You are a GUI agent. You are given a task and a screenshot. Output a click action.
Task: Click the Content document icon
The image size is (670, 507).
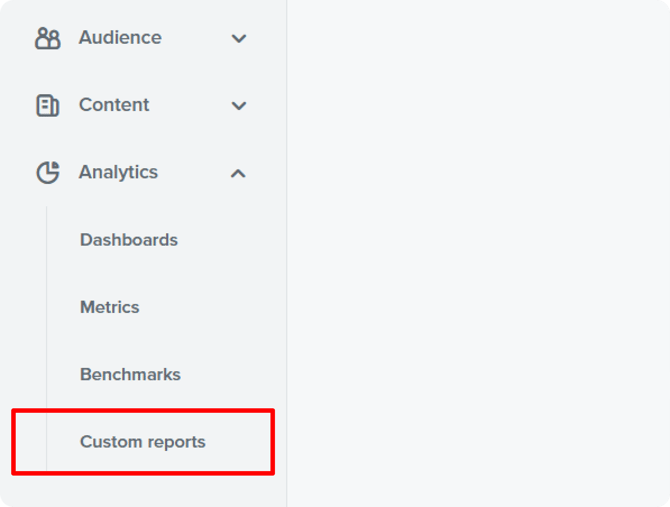[x=47, y=105]
